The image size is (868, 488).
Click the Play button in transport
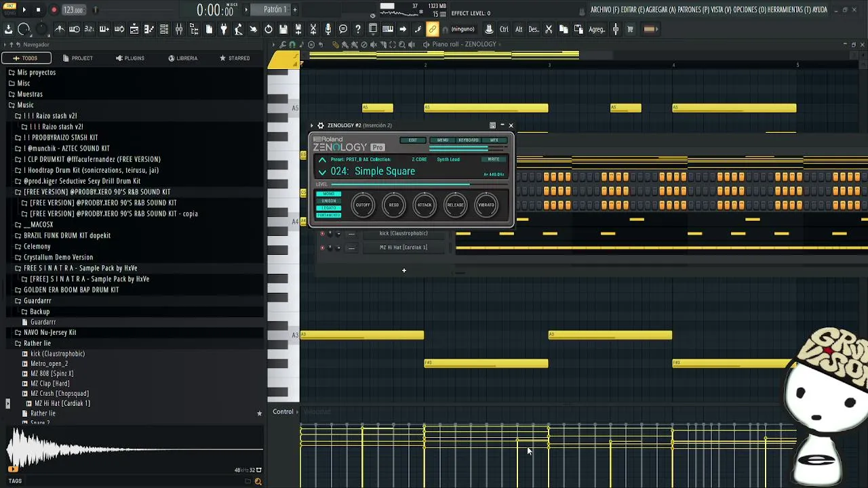point(24,9)
